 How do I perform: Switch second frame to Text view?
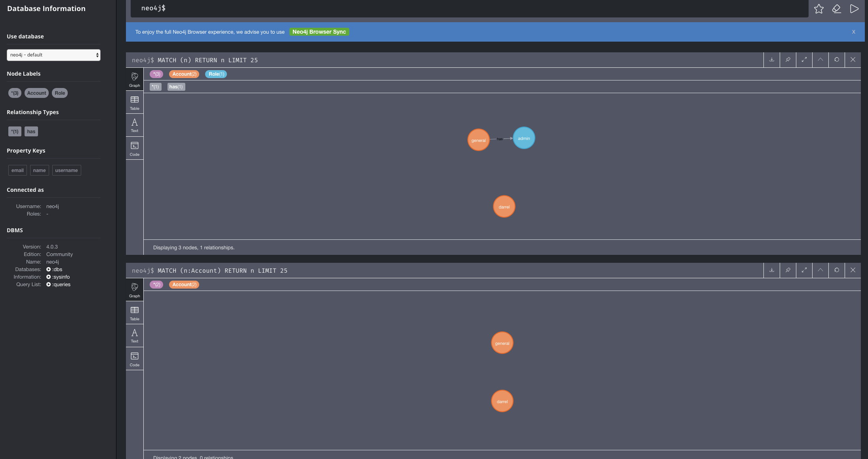[135, 336]
